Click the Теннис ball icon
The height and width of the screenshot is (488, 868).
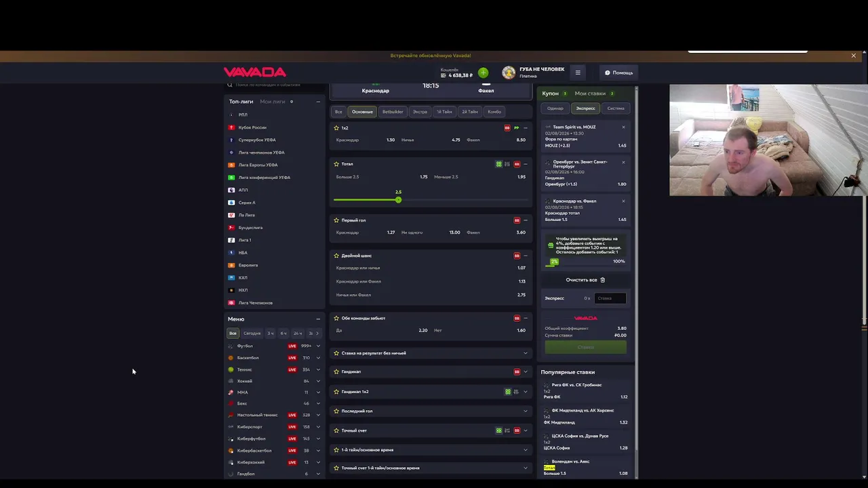(231, 369)
